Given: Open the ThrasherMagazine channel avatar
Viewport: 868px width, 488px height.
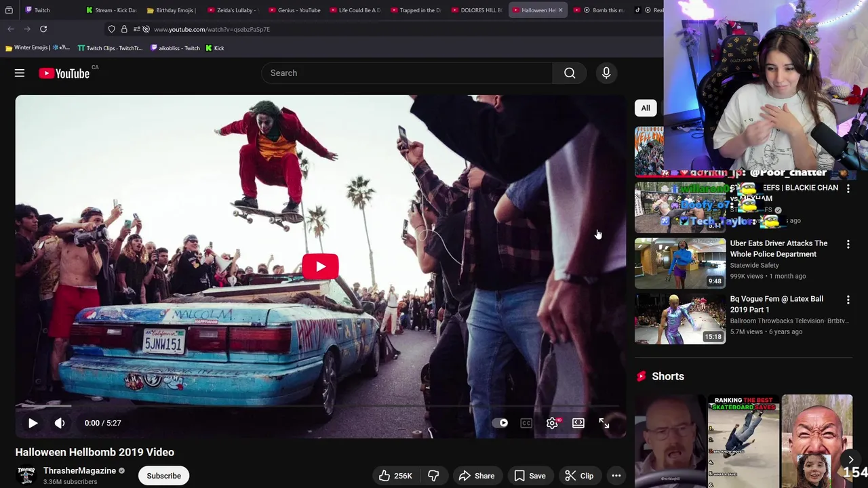Looking at the screenshot, I should 26,475.
